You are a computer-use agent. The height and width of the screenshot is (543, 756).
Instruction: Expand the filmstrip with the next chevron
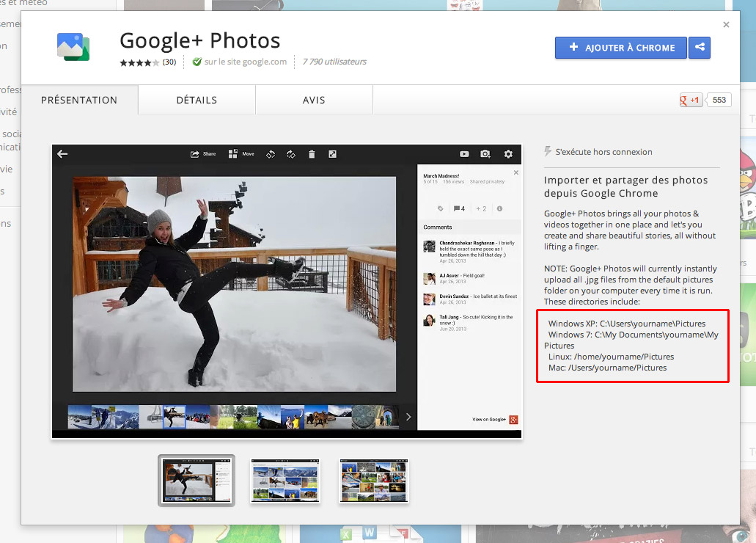click(408, 417)
